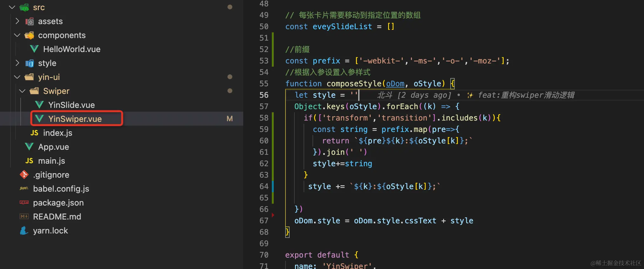Select YinSwiper.vue in the explorer
The image size is (644, 269).
tap(75, 119)
